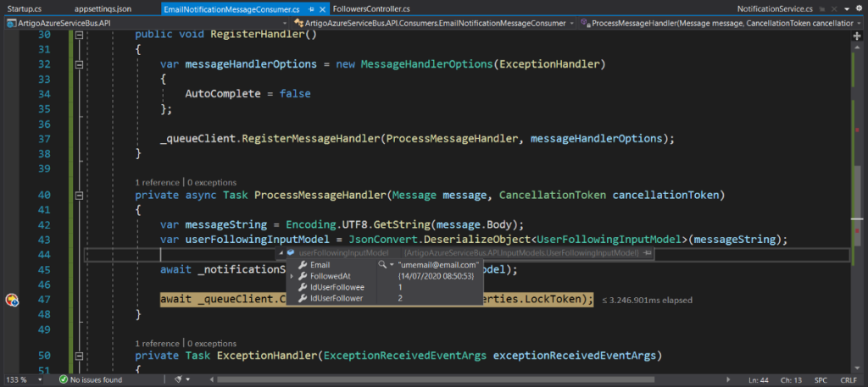The height and width of the screenshot is (387, 868).
Task: Collapse the messageHandlerOptions block at line 32
Action: (x=79, y=64)
